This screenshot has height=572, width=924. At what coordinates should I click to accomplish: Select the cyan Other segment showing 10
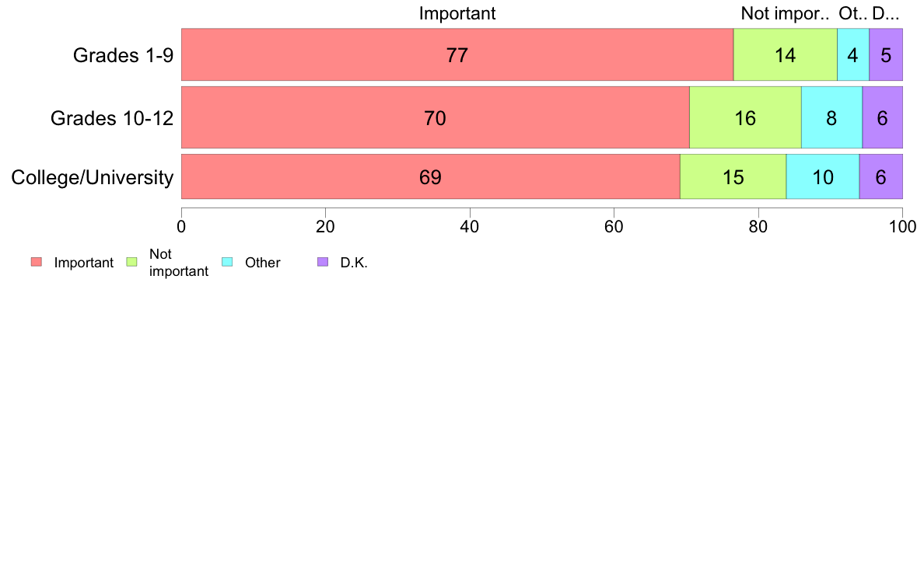[x=823, y=176]
